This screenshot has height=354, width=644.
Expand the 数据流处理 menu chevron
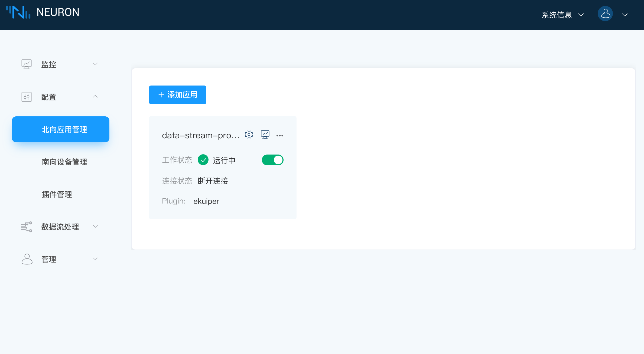[x=95, y=226]
